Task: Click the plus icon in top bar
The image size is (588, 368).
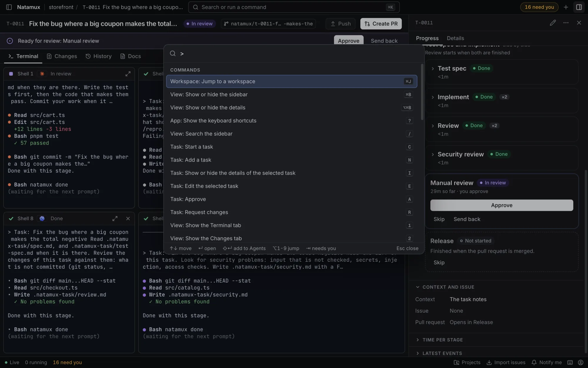Action: [566, 7]
